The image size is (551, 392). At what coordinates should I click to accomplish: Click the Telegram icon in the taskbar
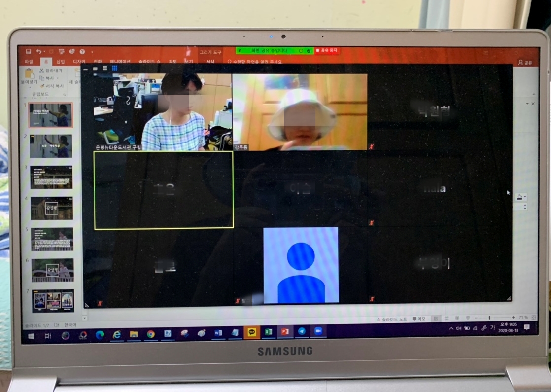301,331
